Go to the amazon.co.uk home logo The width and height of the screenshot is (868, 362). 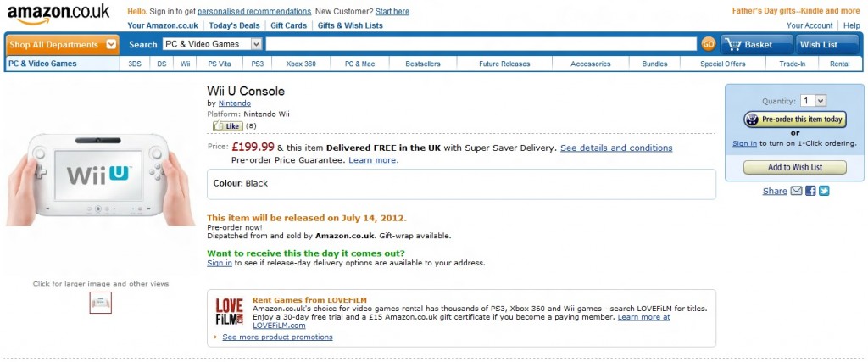pyautogui.click(x=58, y=15)
